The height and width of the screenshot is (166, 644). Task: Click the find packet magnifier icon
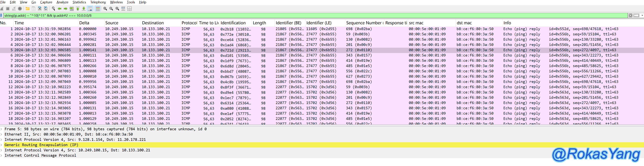pos(53,9)
